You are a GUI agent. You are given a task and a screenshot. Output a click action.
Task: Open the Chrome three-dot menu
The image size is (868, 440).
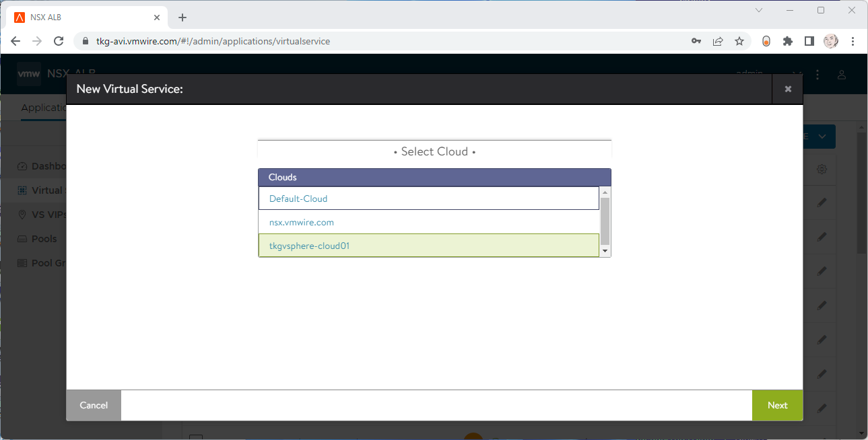pos(853,41)
